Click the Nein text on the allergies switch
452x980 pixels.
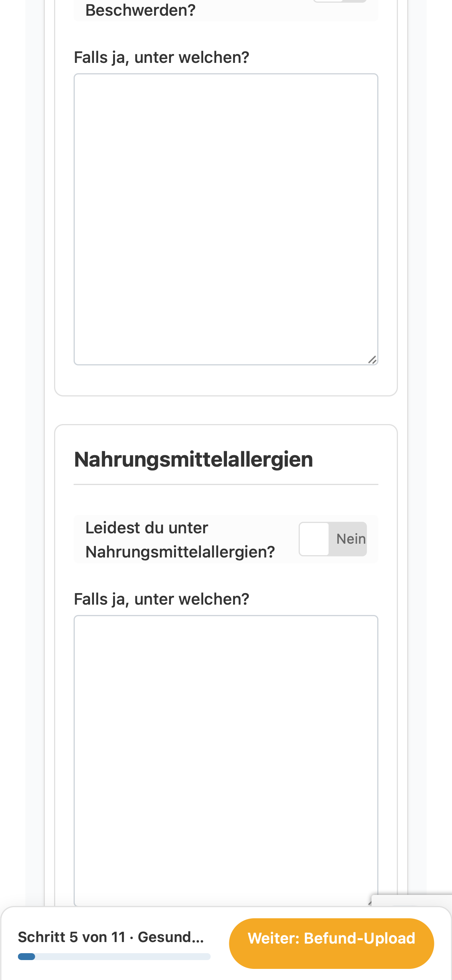[x=351, y=539]
